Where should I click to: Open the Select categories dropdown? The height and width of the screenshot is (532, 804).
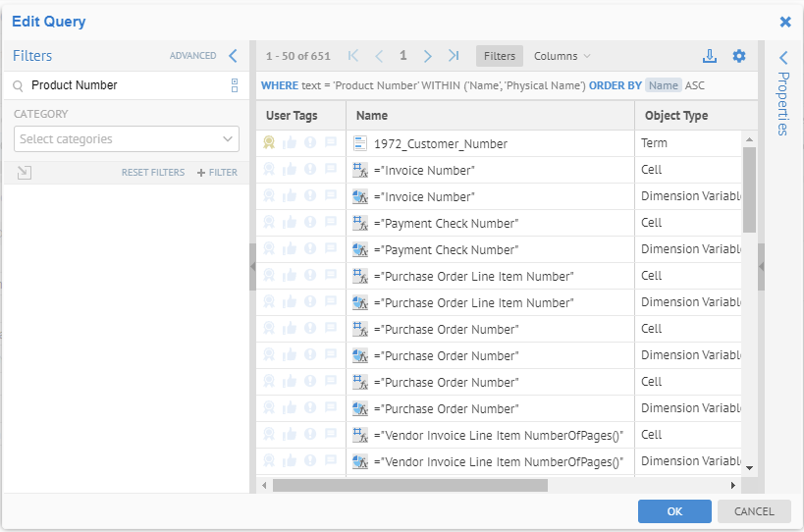click(127, 139)
